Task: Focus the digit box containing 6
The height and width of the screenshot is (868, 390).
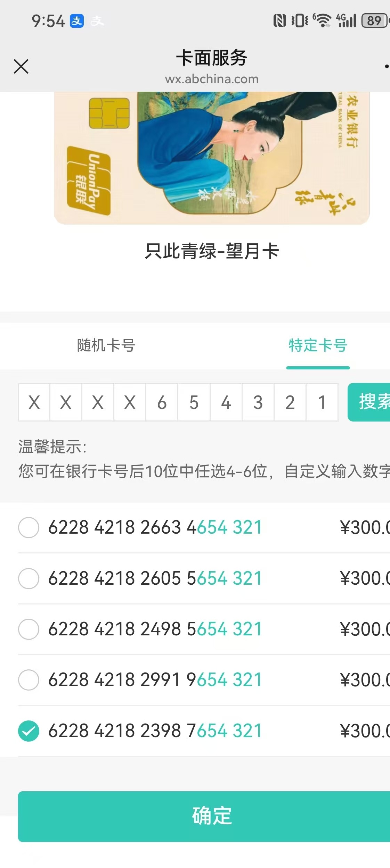Action: tap(162, 402)
